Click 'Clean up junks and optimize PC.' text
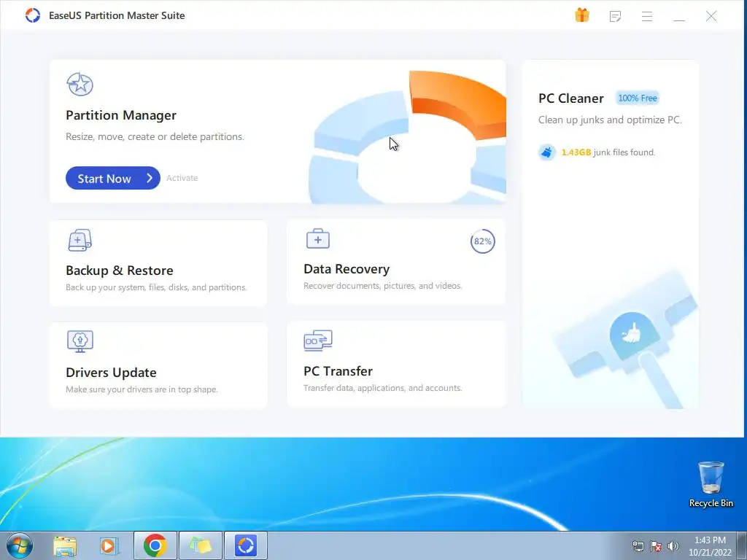747x560 pixels. point(610,120)
